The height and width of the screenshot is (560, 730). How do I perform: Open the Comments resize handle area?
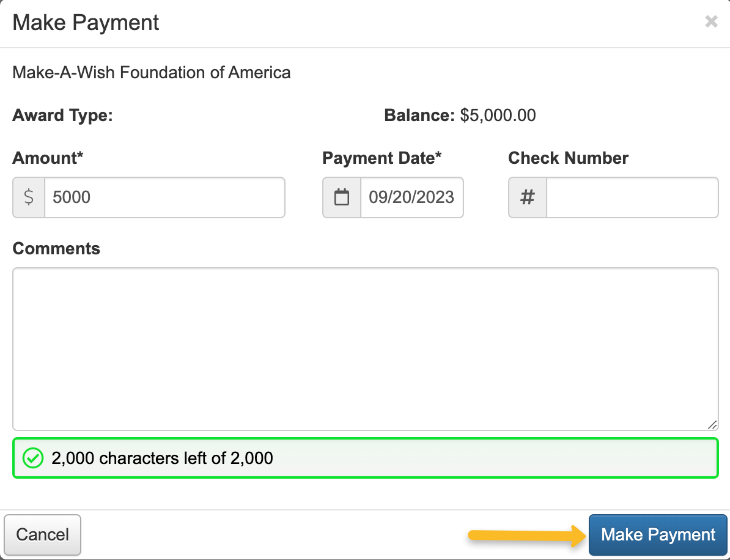pyautogui.click(x=712, y=425)
